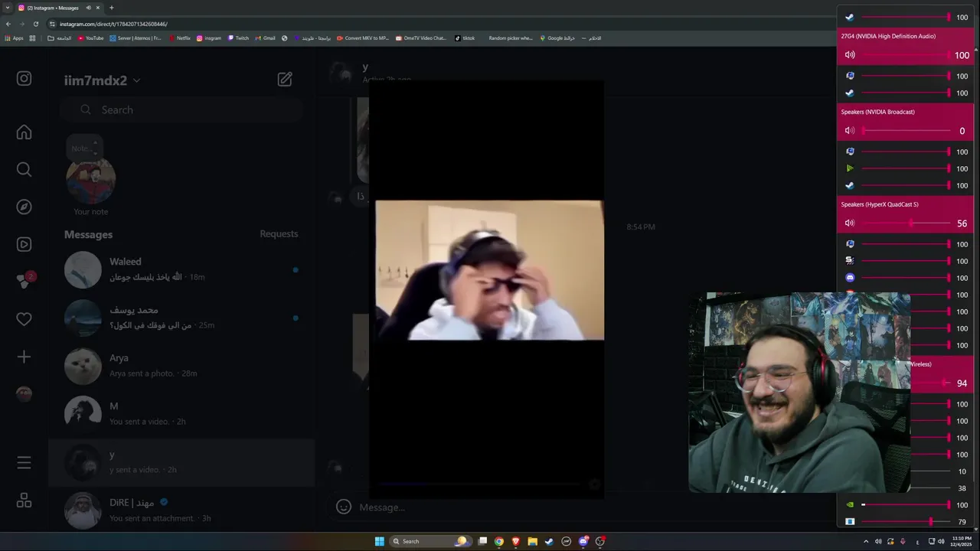Open the tiktok bookmark
The image size is (980, 551).
point(465,38)
